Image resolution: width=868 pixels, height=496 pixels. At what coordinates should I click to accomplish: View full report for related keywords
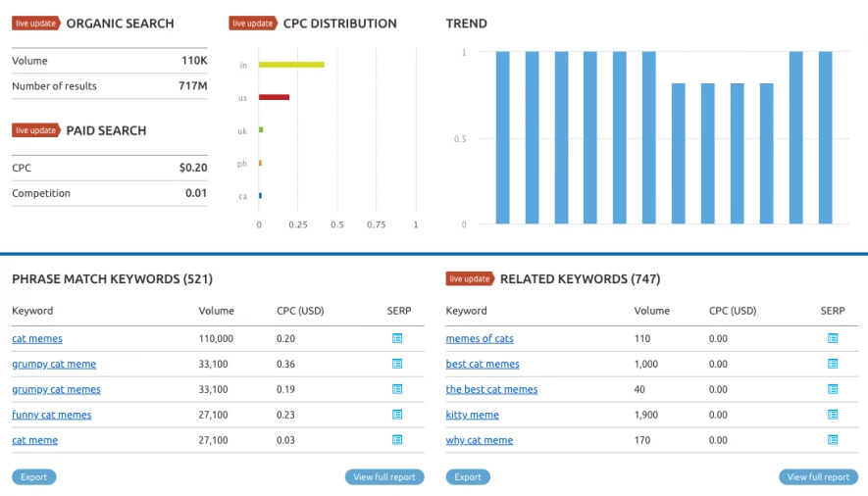pyautogui.click(x=818, y=477)
